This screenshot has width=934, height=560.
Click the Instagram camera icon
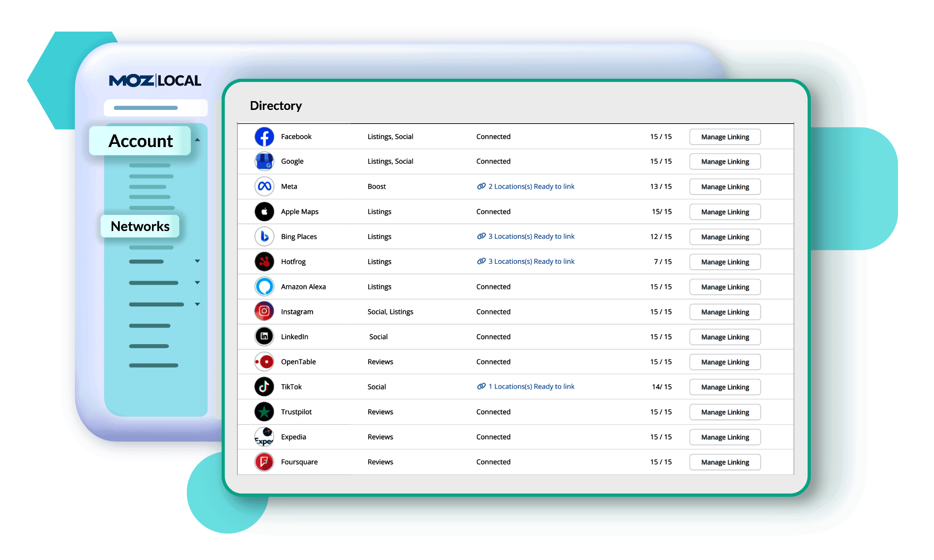264,311
